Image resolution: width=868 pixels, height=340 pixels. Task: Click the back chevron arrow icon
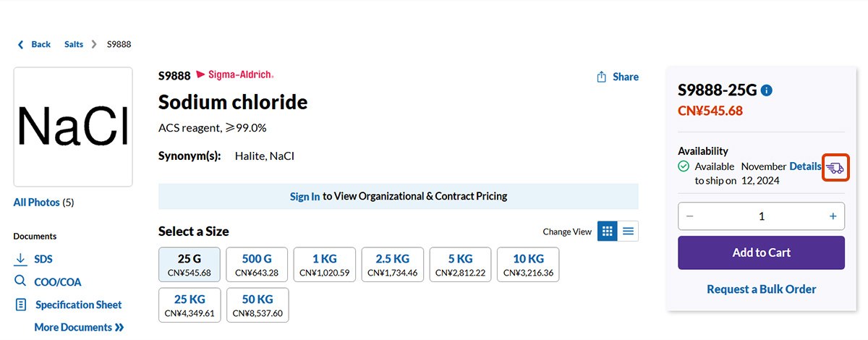[x=20, y=45]
